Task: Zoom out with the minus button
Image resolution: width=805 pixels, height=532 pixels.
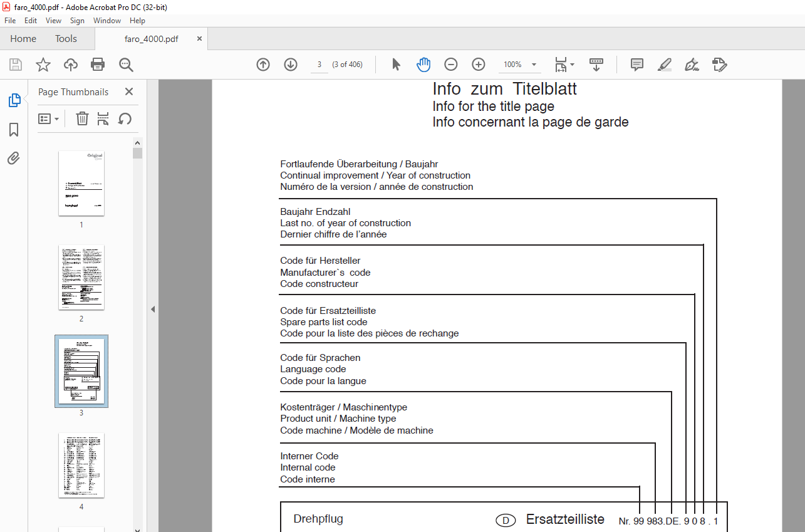Action: [x=451, y=65]
